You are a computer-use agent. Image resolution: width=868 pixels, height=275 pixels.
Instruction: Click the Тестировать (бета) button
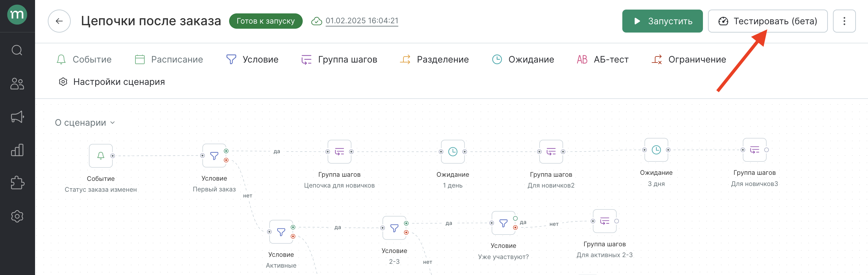[x=767, y=21]
